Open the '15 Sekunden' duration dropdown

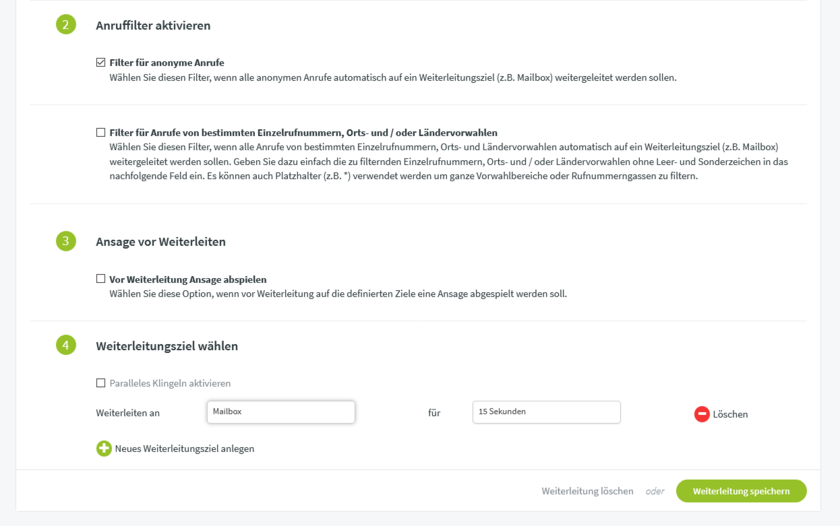pos(546,412)
